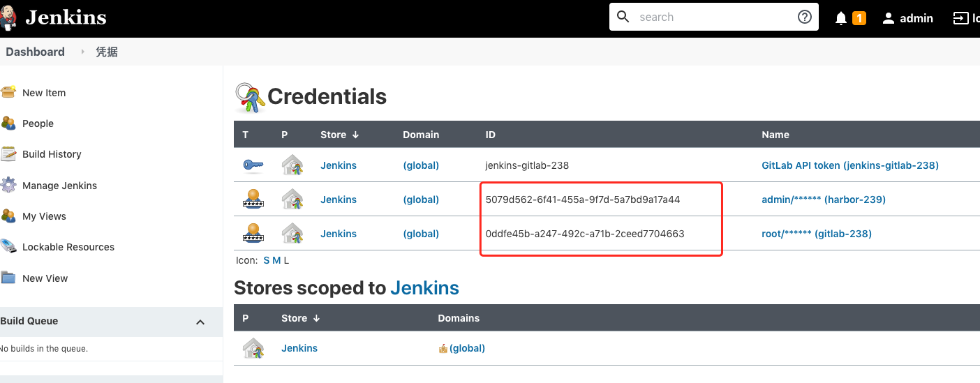Click the castle icon beside Domains (global)

(x=443, y=348)
